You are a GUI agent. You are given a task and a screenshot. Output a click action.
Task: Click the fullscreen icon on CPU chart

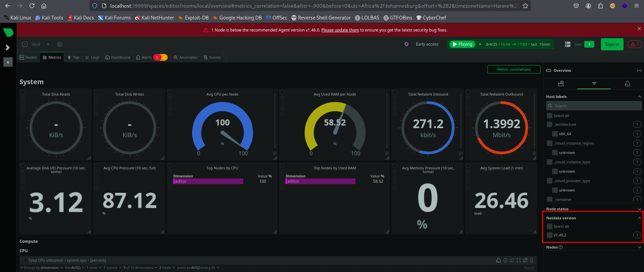tap(519, 260)
